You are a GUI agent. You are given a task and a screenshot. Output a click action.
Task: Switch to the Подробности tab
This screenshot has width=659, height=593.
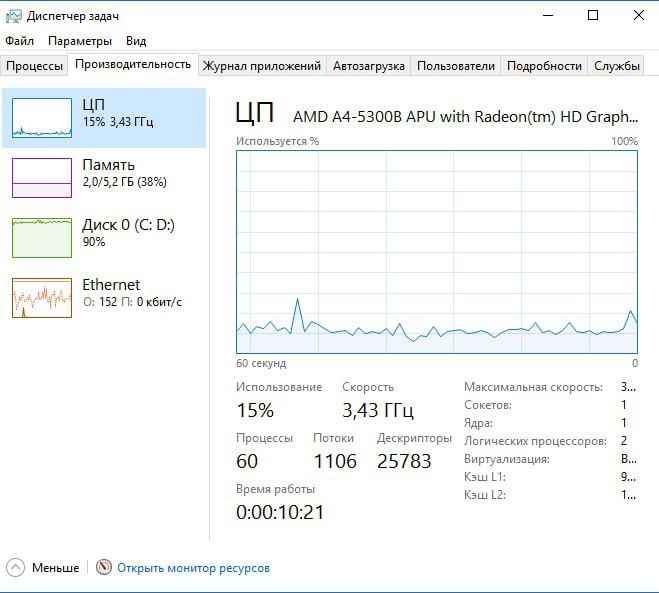544,66
